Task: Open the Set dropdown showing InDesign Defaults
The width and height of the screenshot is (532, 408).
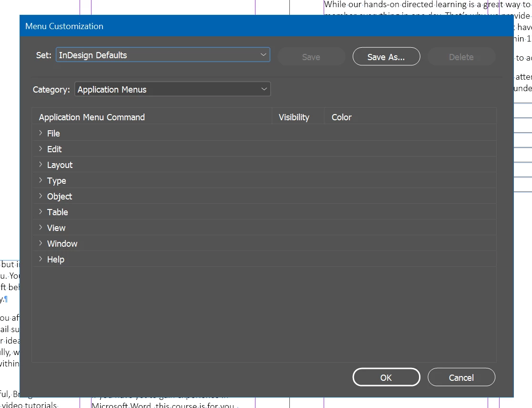Action: pos(163,55)
